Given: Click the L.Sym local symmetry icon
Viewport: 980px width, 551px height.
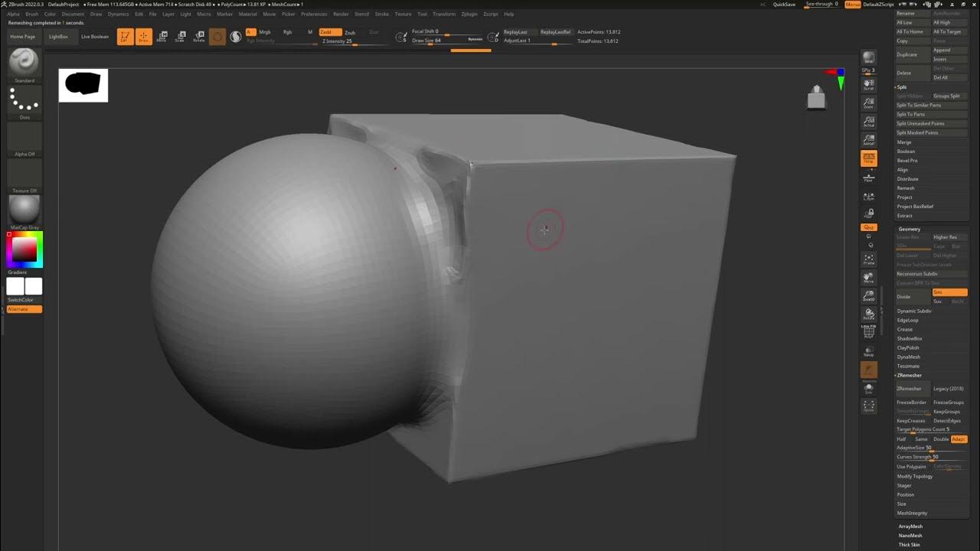Looking at the screenshot, I should click(x=868, y=197).
